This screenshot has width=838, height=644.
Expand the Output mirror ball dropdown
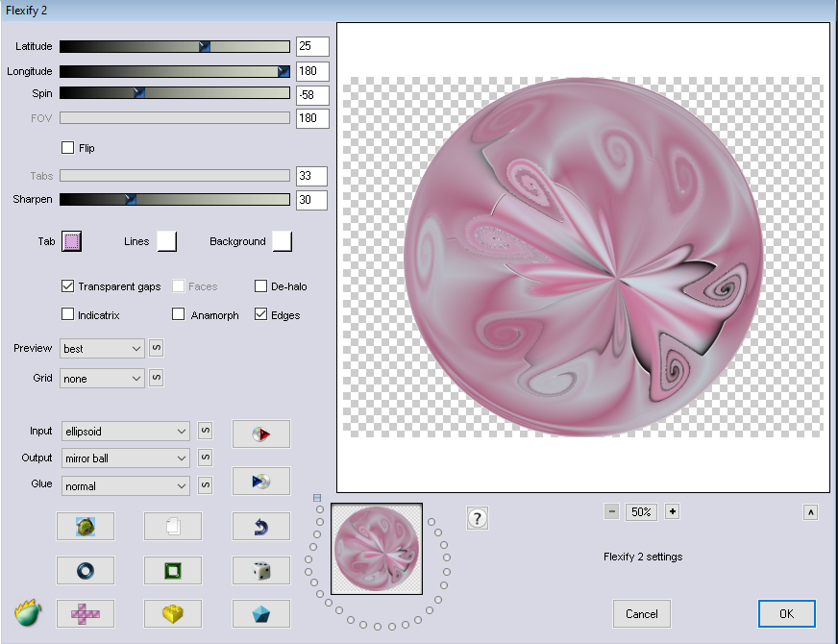(125, 458)
